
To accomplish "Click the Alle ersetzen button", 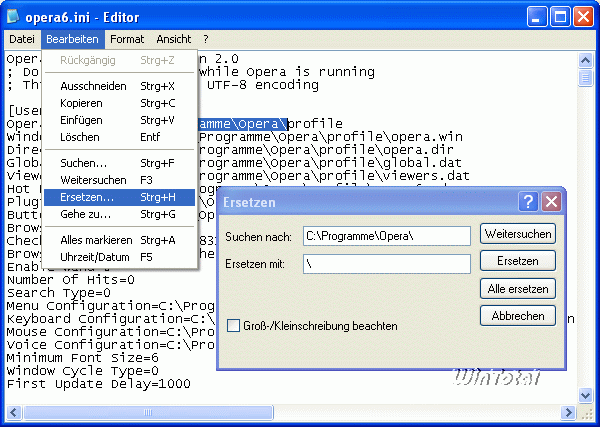I will tap(518, 289).
